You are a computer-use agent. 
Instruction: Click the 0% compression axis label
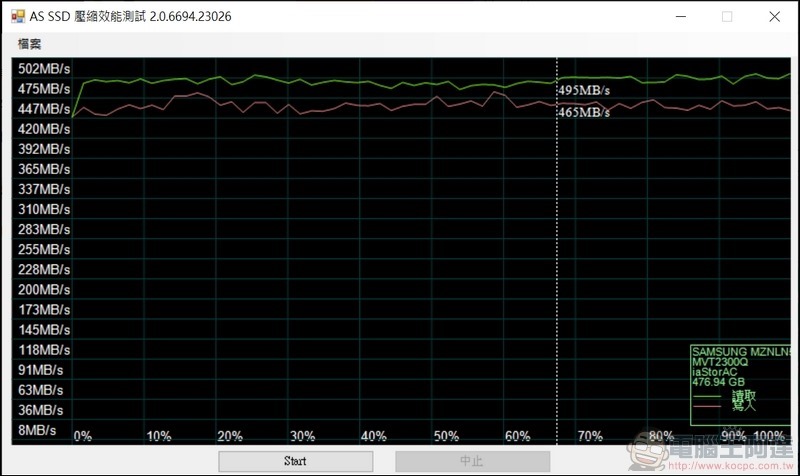click(x=83, y=436)
